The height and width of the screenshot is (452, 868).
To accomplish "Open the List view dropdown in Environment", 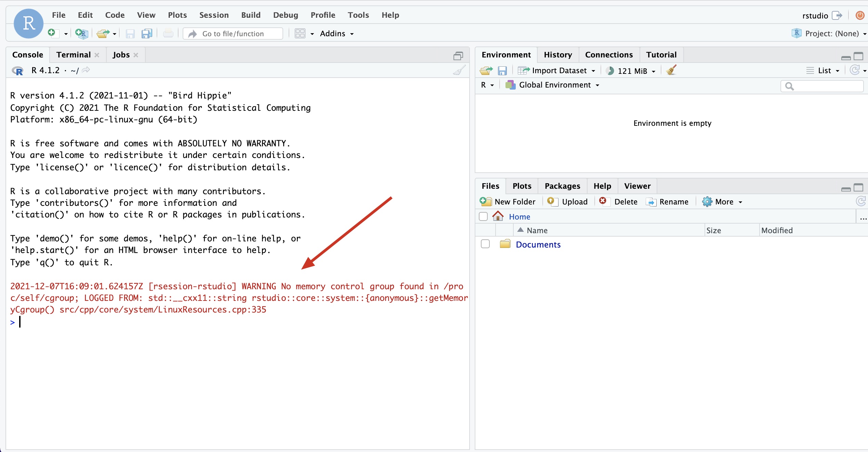I will [823, 70].
